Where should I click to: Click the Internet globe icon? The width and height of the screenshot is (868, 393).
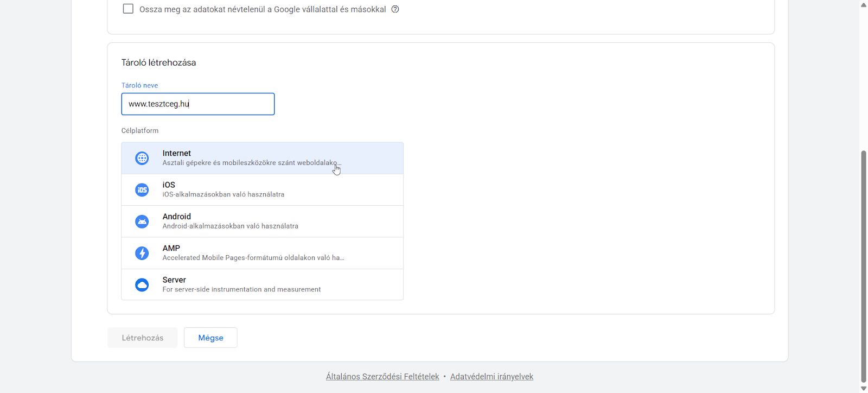click(142, 158)
